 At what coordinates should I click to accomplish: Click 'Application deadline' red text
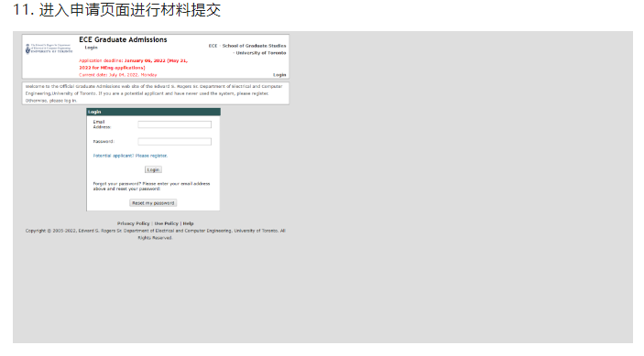point(134,64)
